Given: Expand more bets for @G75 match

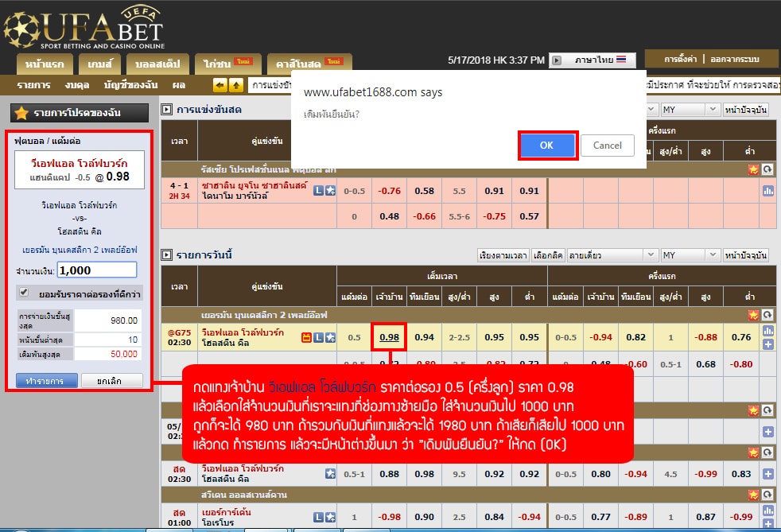Looking at the screenshot, I should 768,344.
